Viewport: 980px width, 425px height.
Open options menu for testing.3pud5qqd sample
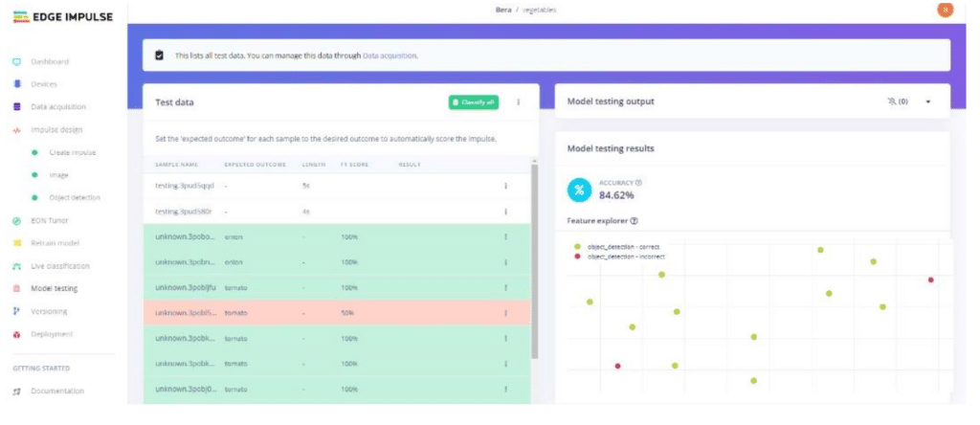coord(505,186)
